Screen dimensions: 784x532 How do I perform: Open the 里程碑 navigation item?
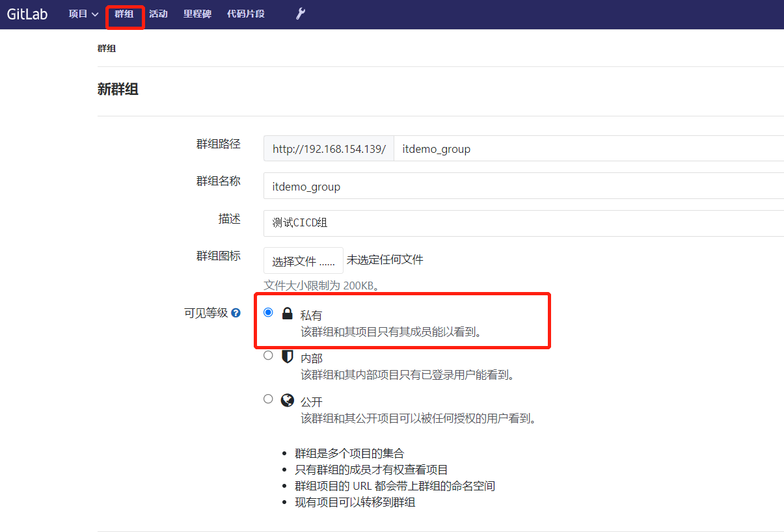coord(197,14)
